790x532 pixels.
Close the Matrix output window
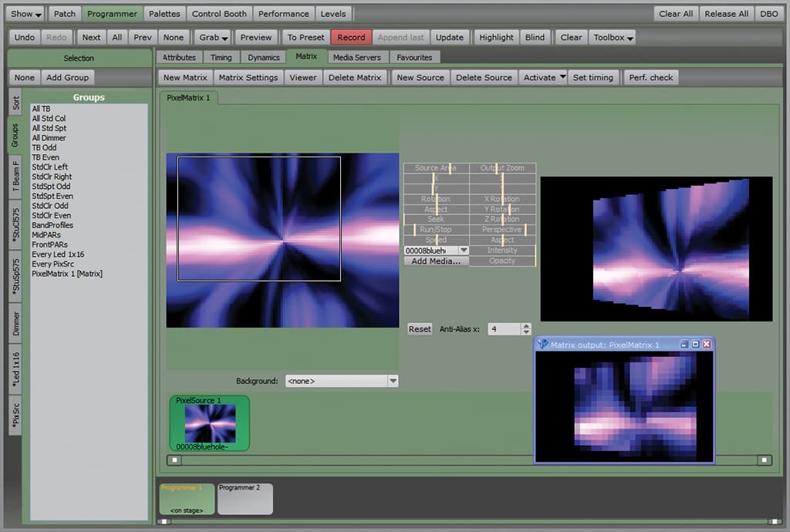pos(707,345)
